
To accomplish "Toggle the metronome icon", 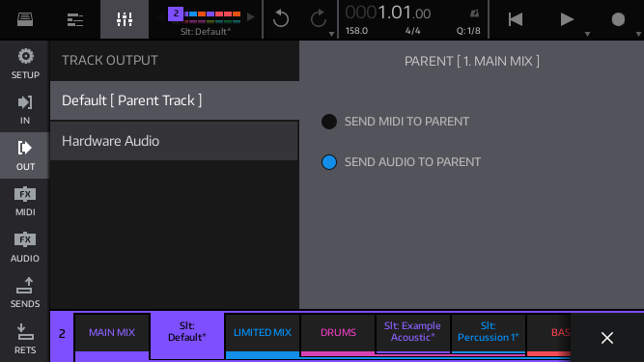I will [x=474, y=14].
